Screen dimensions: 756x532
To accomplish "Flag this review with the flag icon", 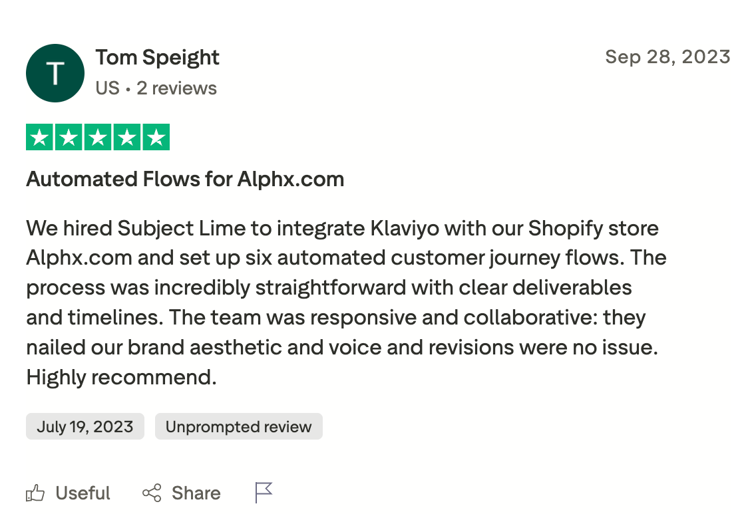I will (x=264, y=493).
